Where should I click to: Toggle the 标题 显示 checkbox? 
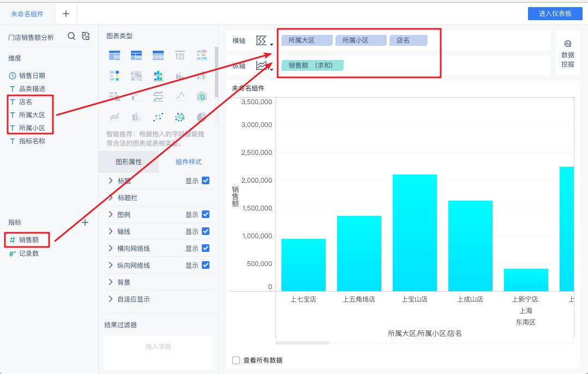[206, 180]
